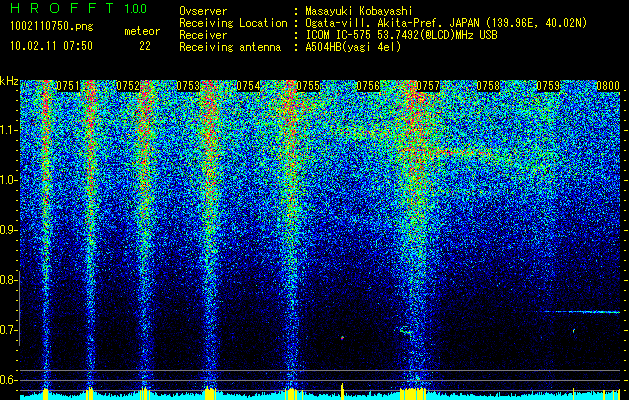Screen dimensions: 629x400
Task: Select the filename 1002110750.png
Action: click(52, 26)
